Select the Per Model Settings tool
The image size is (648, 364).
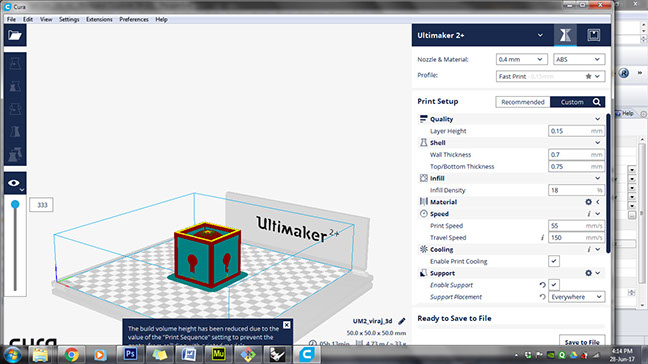(15, 154)
